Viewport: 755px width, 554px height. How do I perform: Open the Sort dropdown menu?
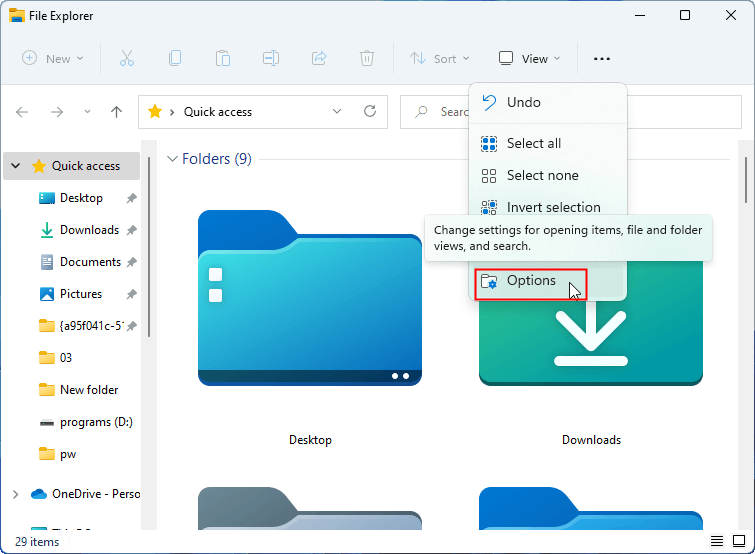[440, 59]
